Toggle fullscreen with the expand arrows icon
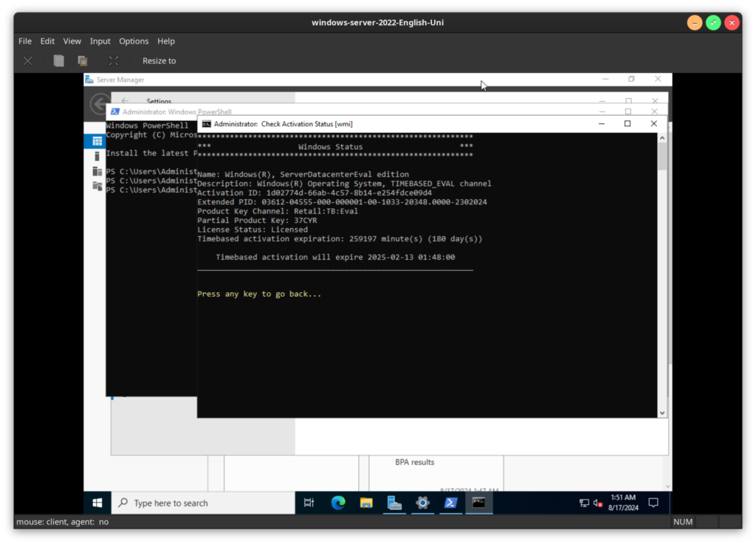756x544 pixels. (114, 61)
